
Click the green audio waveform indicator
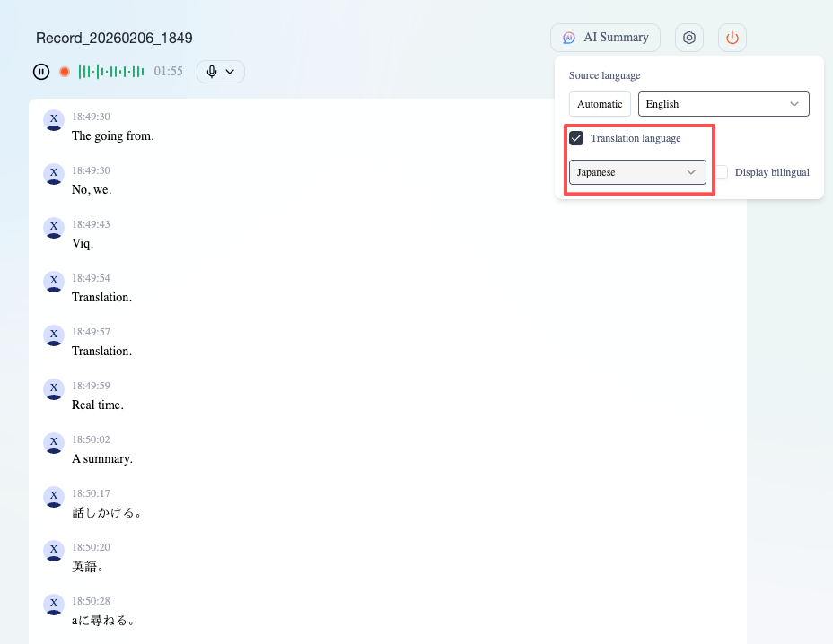pos(111,72)
